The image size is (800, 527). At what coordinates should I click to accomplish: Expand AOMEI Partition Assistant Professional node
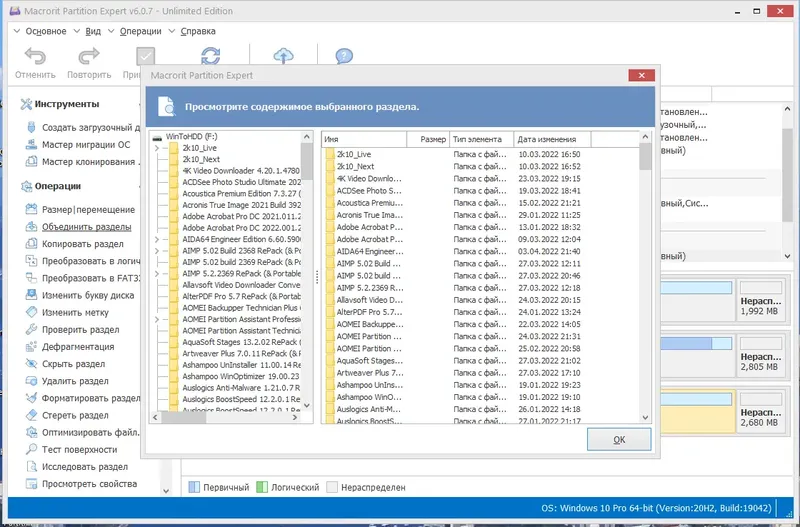[157, 319]
